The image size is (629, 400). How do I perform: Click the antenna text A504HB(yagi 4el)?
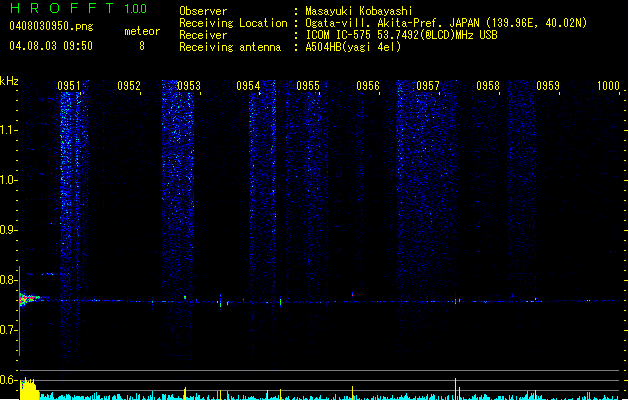[x=353, y=47]
